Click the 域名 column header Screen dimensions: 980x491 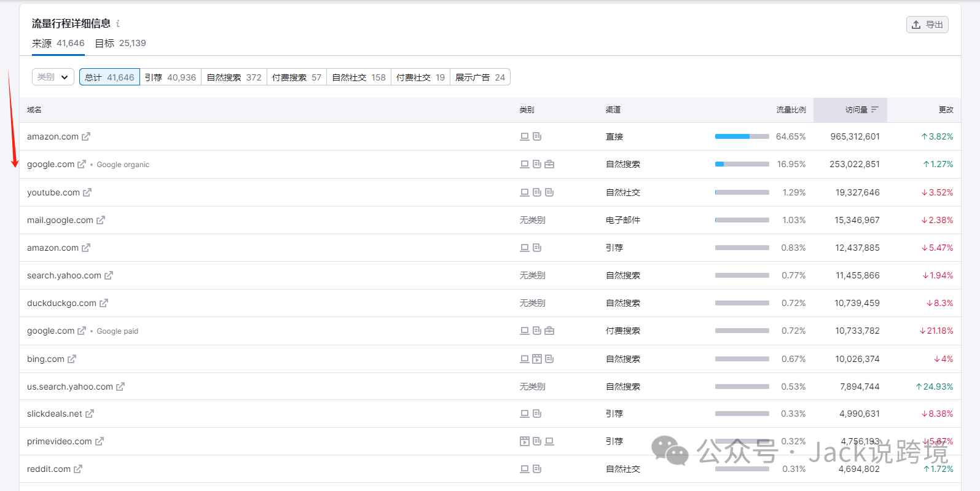(x=34, y=109)
